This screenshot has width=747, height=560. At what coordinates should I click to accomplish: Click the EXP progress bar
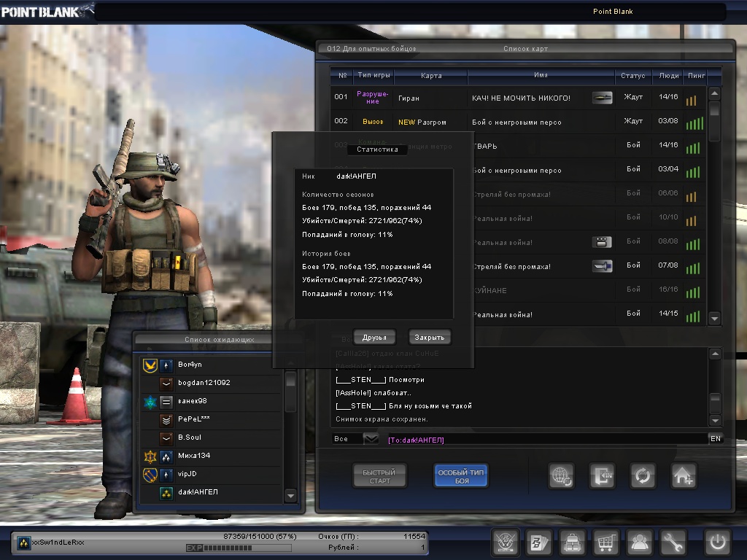point(239,548)
